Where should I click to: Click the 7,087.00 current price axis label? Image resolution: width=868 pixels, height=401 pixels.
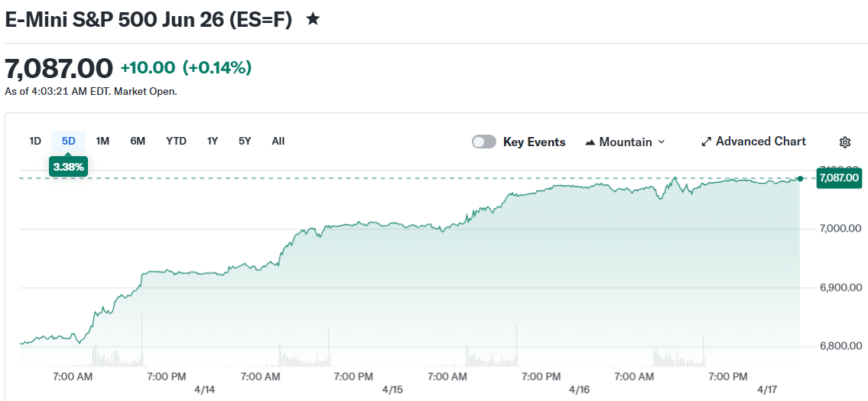point(839,178)
